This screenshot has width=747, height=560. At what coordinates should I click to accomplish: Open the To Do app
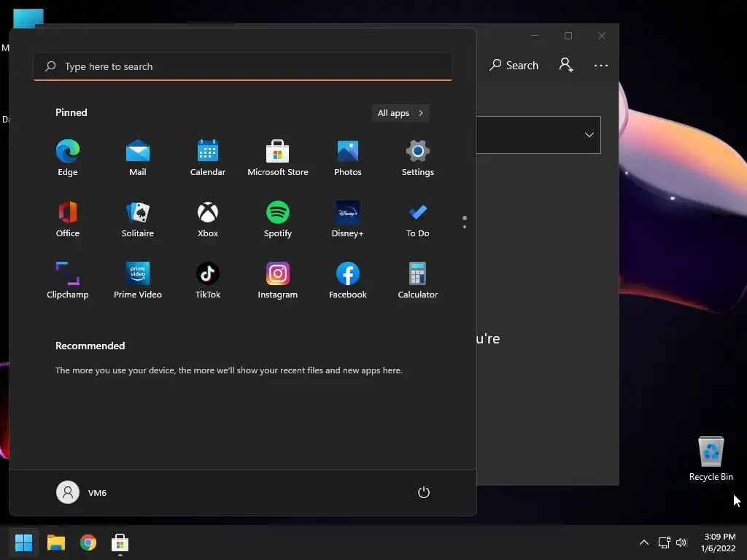click(x=418, y=219)
